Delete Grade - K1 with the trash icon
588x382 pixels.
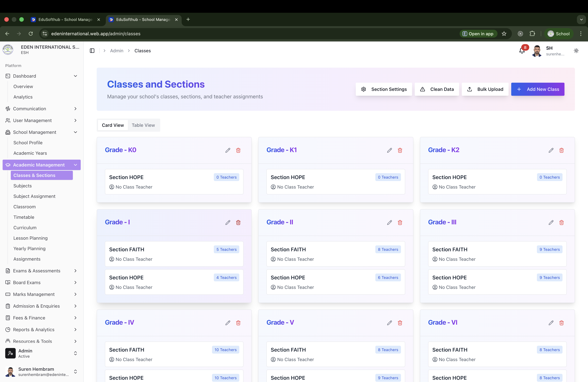400,150
